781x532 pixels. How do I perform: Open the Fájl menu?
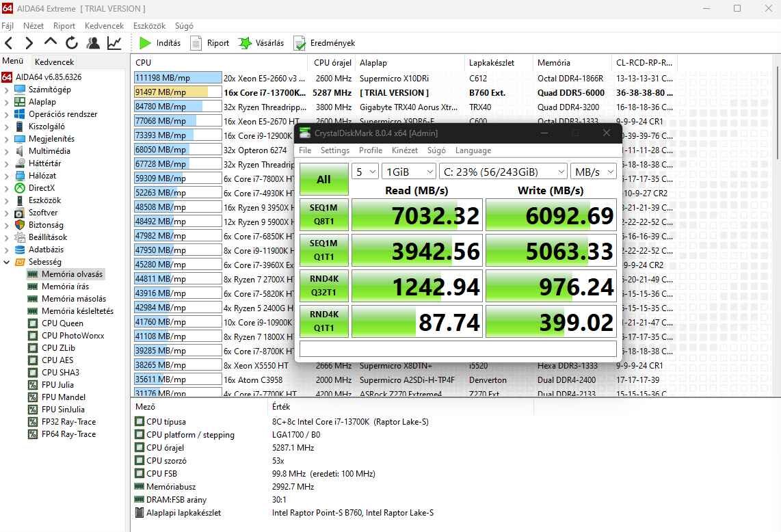click(x=8, y=26)
